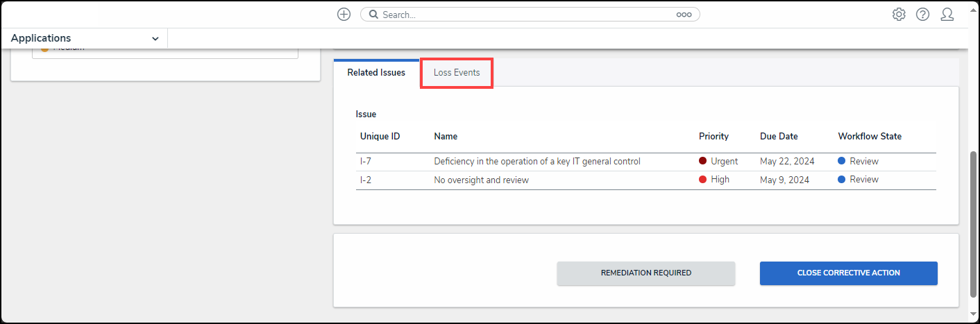Click in the Search input field
This screenshot has height=324, width=980.
point(521,15)
